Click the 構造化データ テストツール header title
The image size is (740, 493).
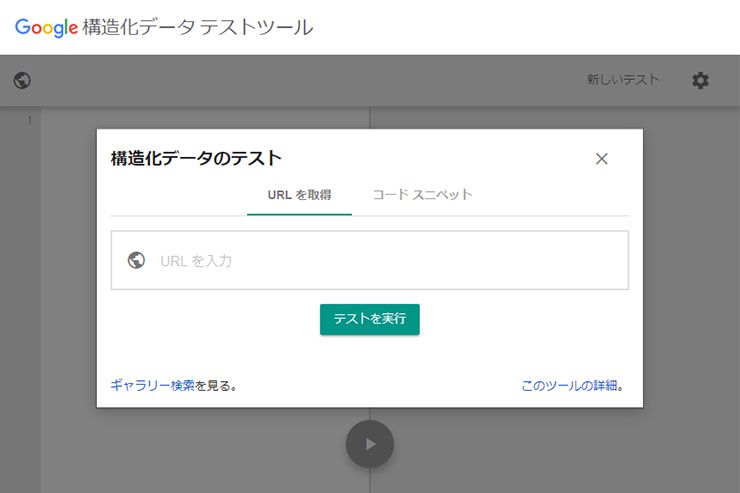tap(198, 27)
